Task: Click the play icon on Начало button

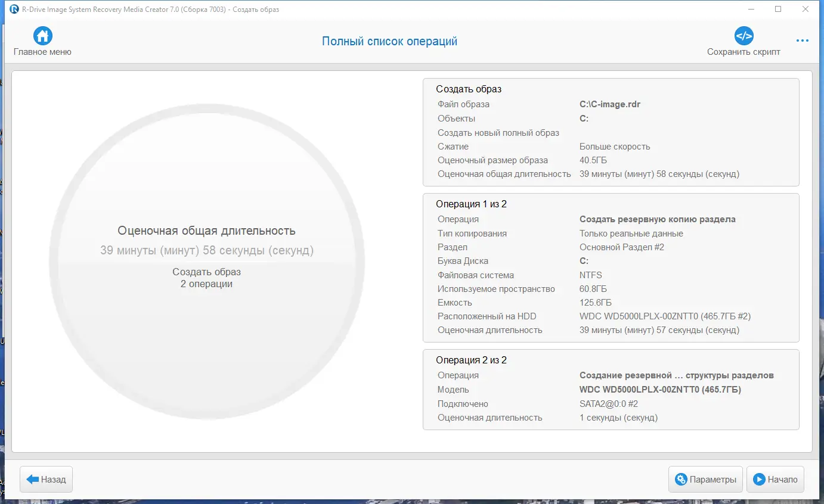Action: click(x=758, y=479)
